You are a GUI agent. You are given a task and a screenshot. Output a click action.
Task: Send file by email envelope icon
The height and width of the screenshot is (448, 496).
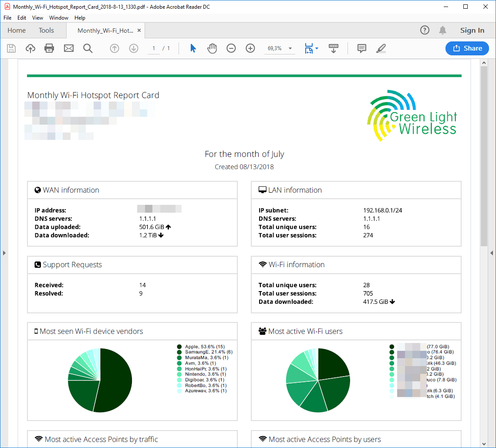pos(69,48)
